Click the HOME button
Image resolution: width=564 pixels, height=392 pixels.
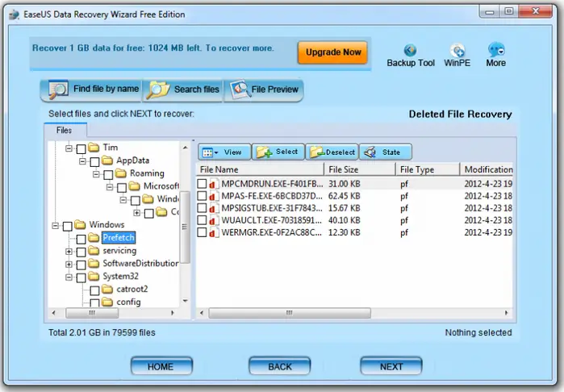click(161, 366)
